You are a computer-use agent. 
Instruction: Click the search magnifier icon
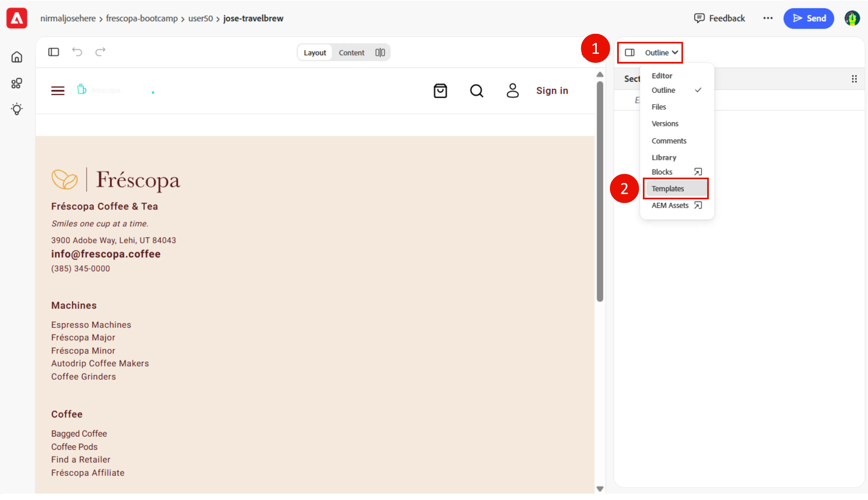pyautogui.click(x=476, y=91)
